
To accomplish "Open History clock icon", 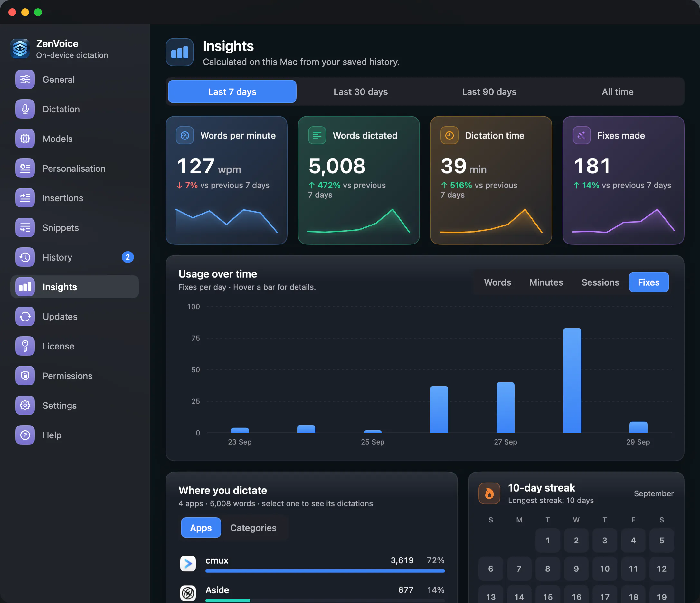I will tap(25, 257).
